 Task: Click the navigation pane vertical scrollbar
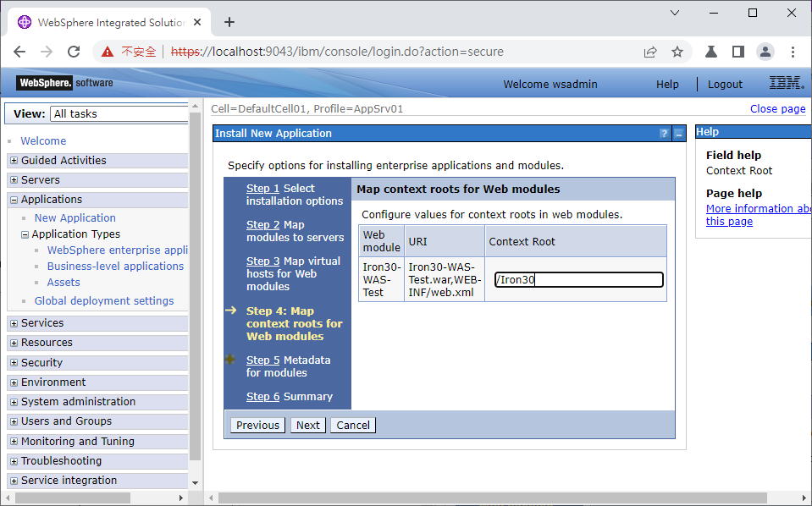tap(196, 286)
